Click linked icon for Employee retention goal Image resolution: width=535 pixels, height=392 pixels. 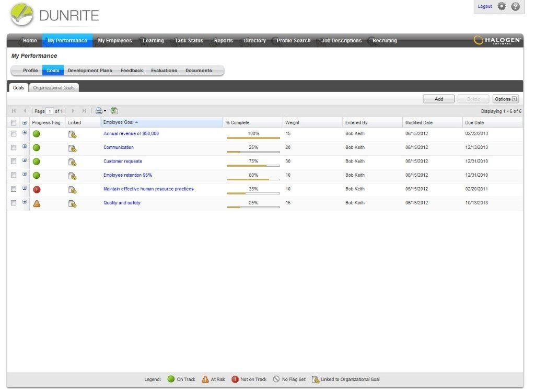pos(72,176)
